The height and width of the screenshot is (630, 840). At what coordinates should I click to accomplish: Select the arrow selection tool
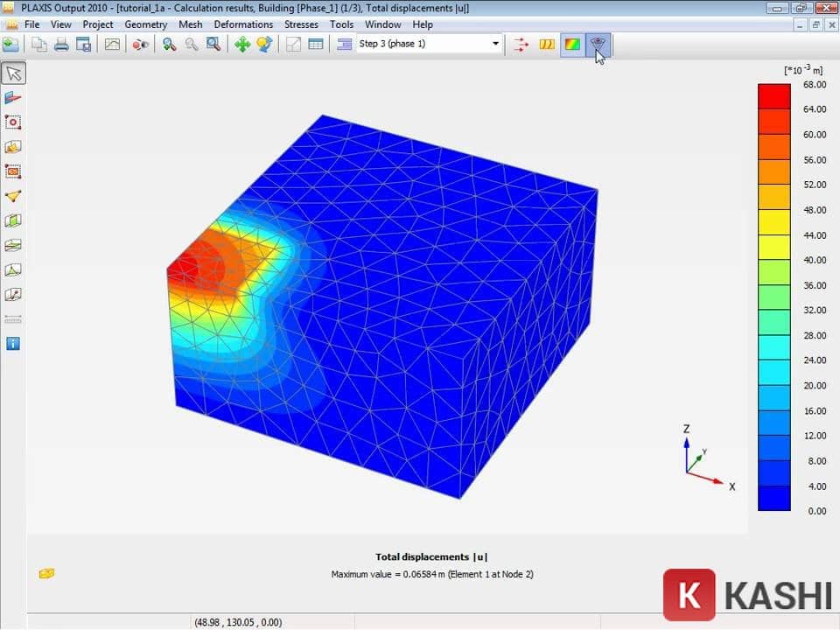12,73
